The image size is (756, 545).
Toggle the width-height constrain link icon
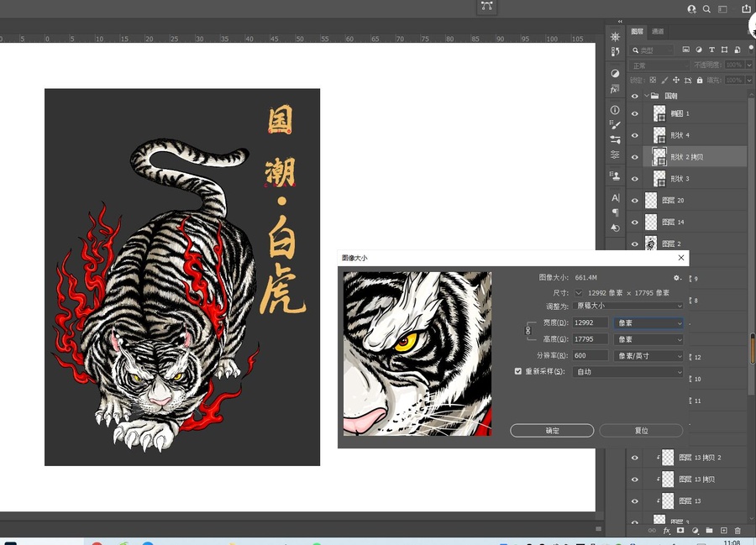(528, 331)
